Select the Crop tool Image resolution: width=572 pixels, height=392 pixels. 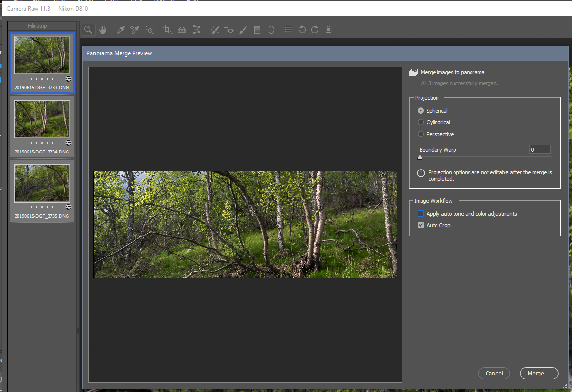point(167,30)
